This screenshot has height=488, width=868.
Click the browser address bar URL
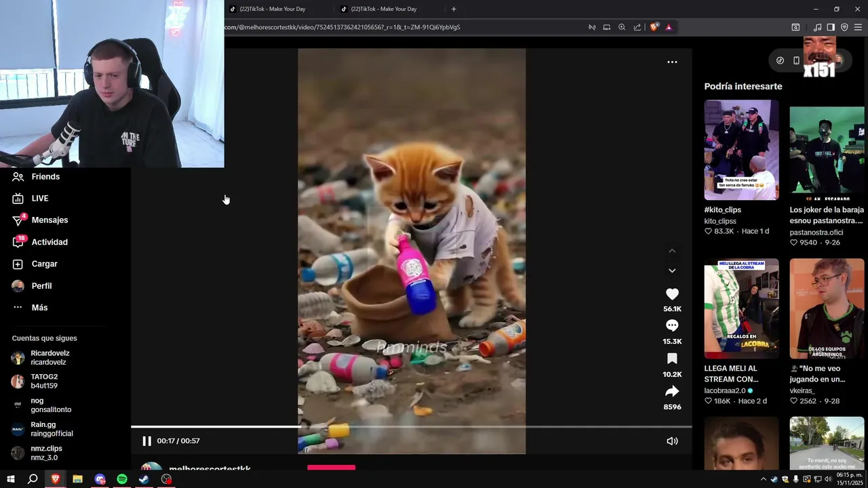[343, 27]
